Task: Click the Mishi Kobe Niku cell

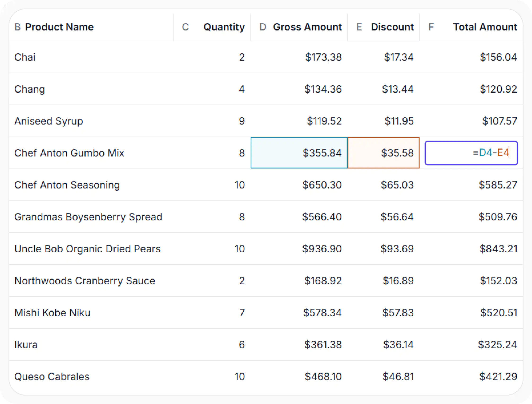Action: coord(91,313)
